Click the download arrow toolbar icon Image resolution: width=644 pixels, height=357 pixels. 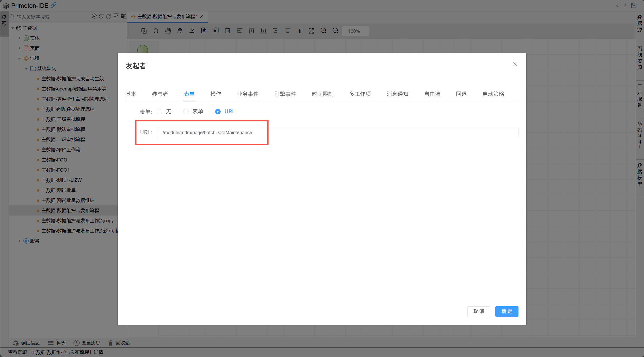[192, 31]
